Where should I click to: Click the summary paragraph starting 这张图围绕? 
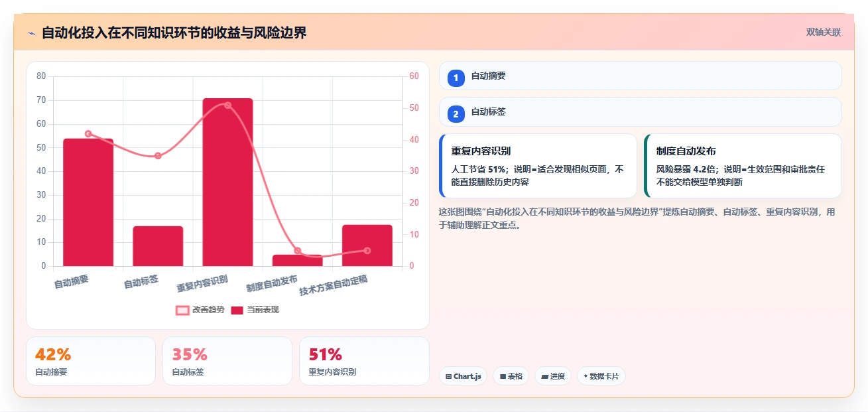point(637,218)
